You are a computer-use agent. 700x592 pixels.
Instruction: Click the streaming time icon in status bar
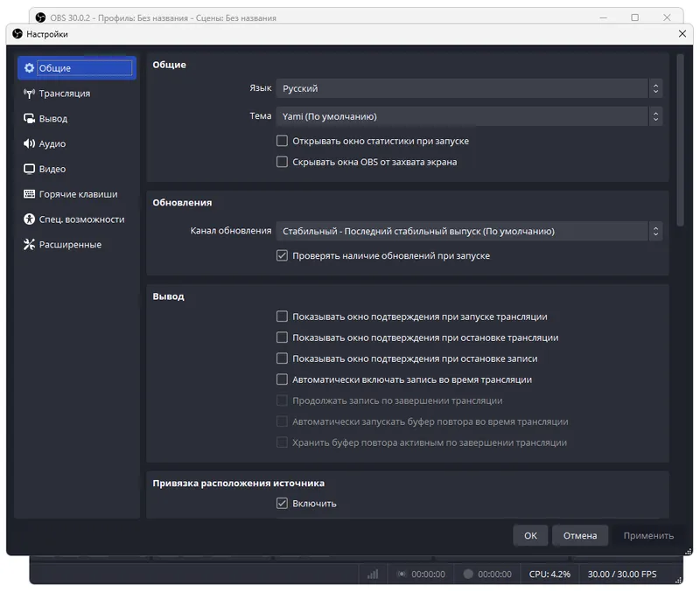tap(402, 574)
